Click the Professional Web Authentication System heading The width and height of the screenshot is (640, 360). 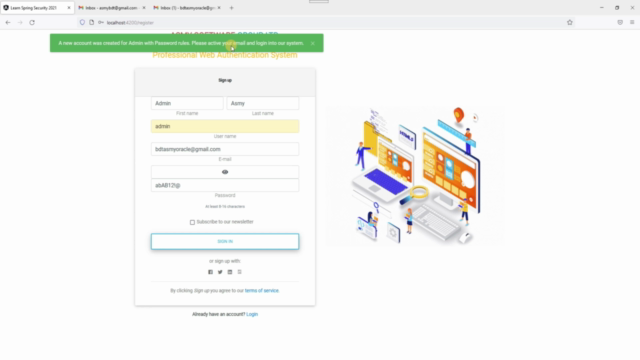[225, 55]
